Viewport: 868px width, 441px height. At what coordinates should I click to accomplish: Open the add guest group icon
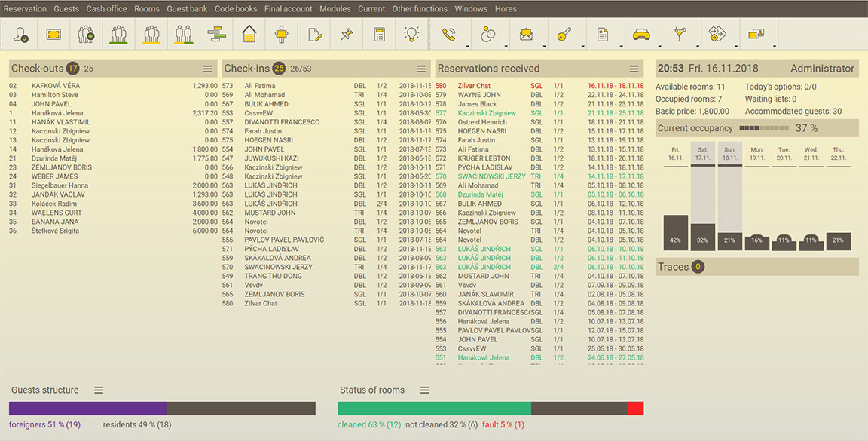pyautogui.click(x=86, y=35)
